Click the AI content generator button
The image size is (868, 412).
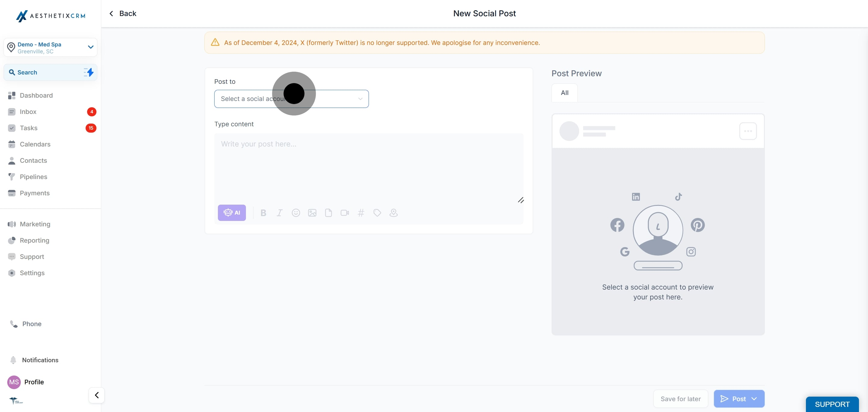(231, 212)
